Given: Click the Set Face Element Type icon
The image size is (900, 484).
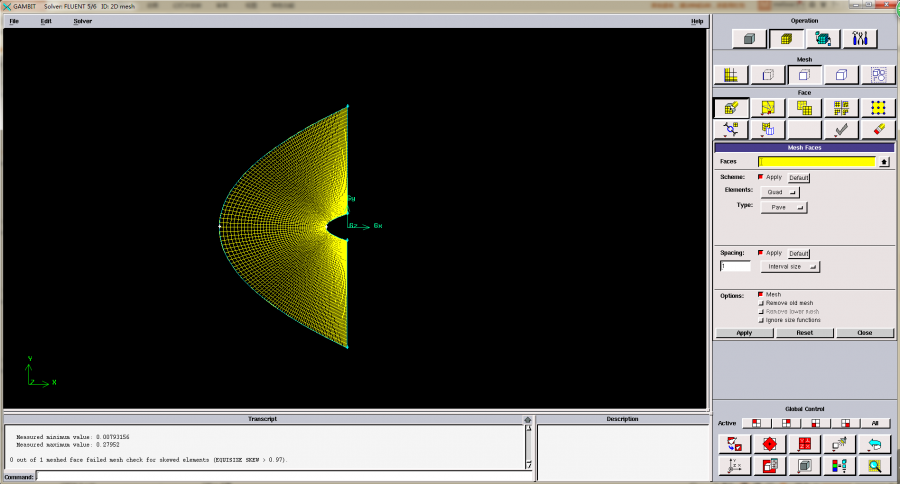Looking at the screenshot, I should click(878, 108).
